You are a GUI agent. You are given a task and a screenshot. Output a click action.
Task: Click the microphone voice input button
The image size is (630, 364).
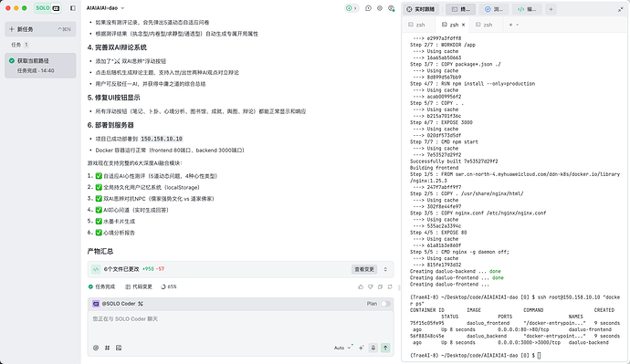373,348
